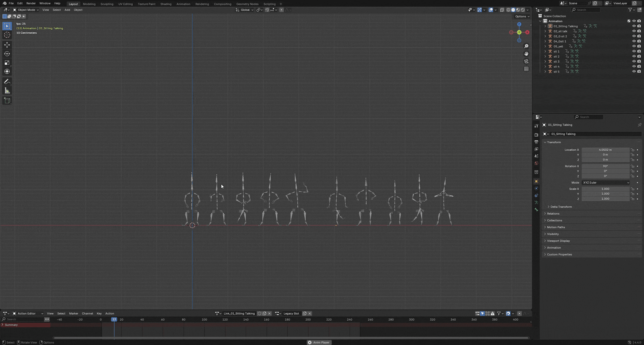644x345 pixels.
Task: Select the Annotate tool
Action: 7,81
